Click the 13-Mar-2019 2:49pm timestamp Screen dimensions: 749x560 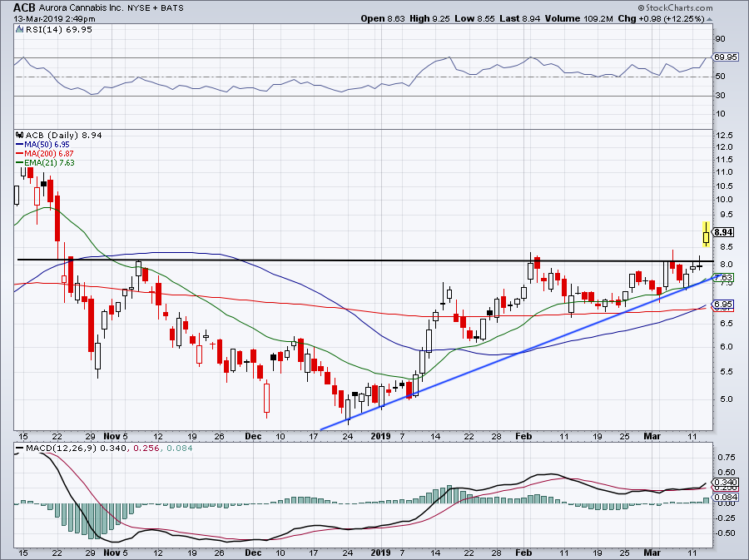pyautogui.click(x=54, y=19)
